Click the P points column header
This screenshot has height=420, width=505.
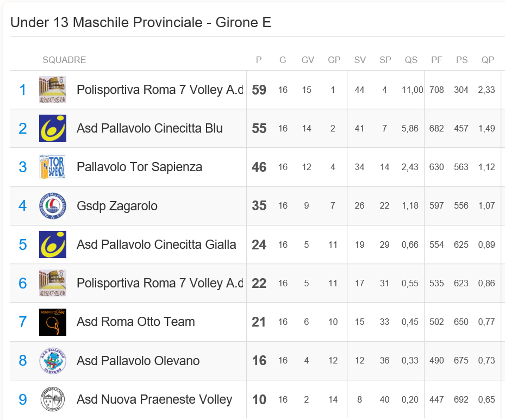pos(259,60)
